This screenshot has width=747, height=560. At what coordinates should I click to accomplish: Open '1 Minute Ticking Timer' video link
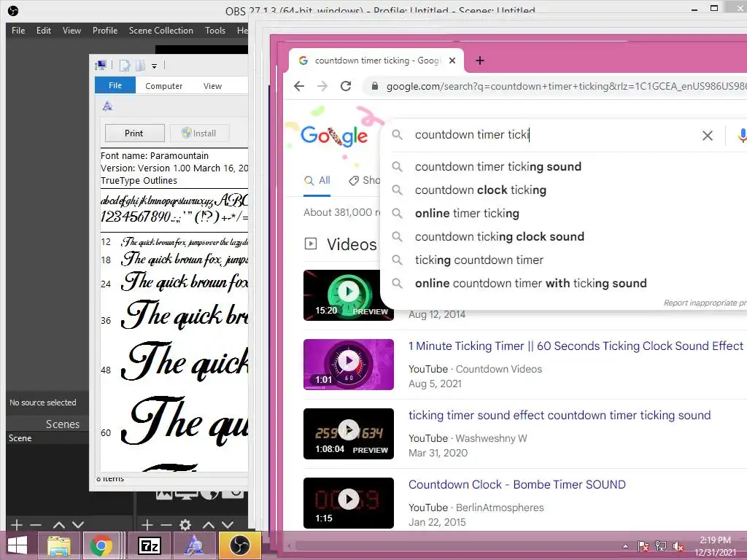(x=576, y=346)
